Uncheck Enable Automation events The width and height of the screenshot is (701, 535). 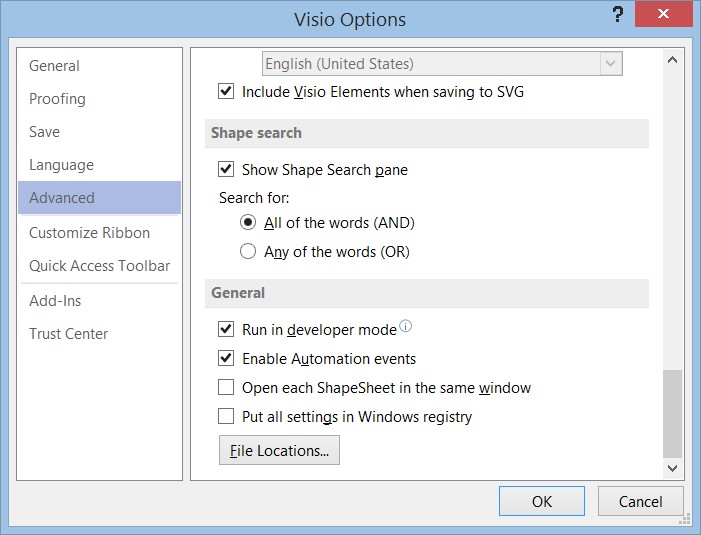(x=226, y=358)
